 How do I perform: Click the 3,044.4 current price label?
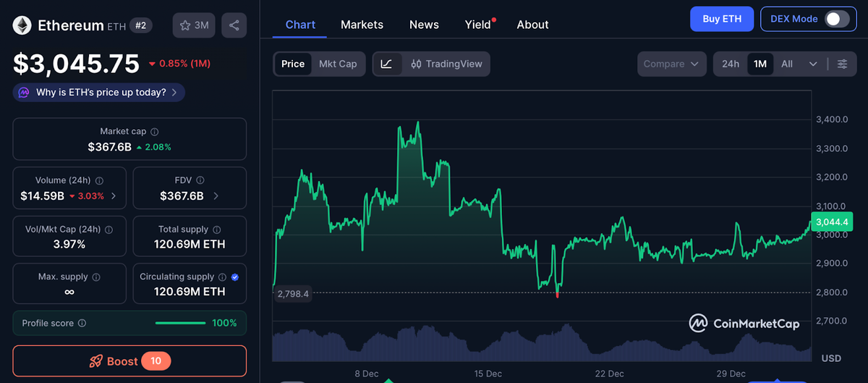coord(830,222)
